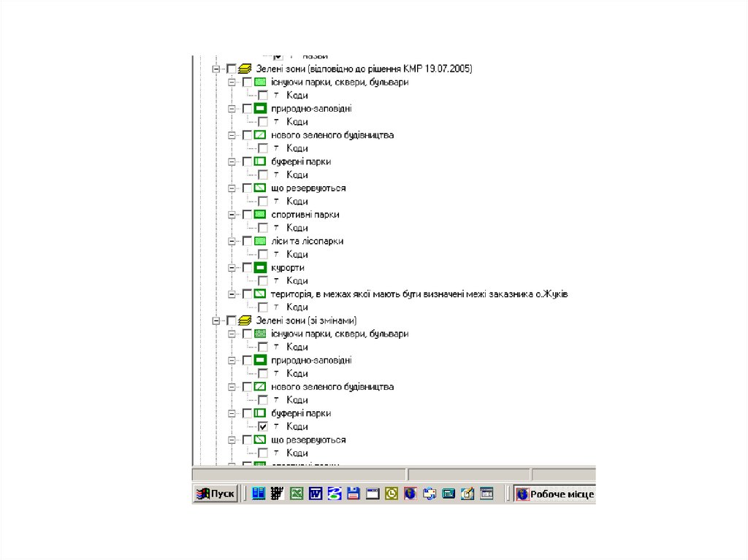Open Word from the quick launch bar
The image size is (748, 560).
pos(316,494)
